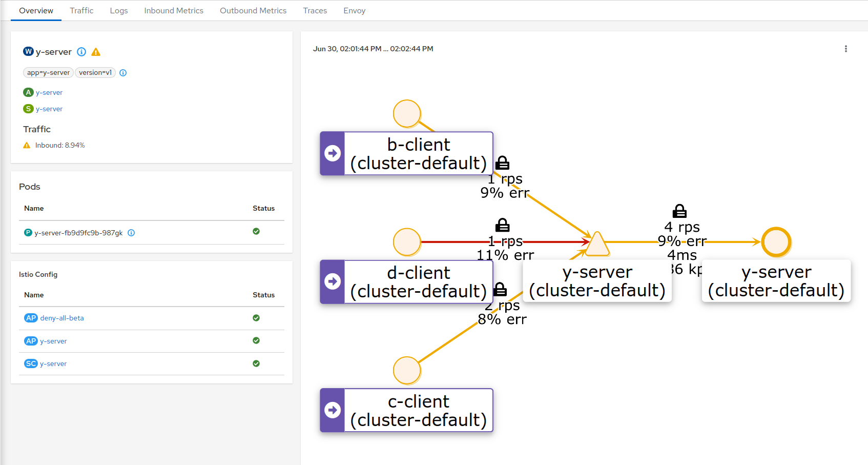
Task: Open the Envoy tab
Action: pos(355,10)
